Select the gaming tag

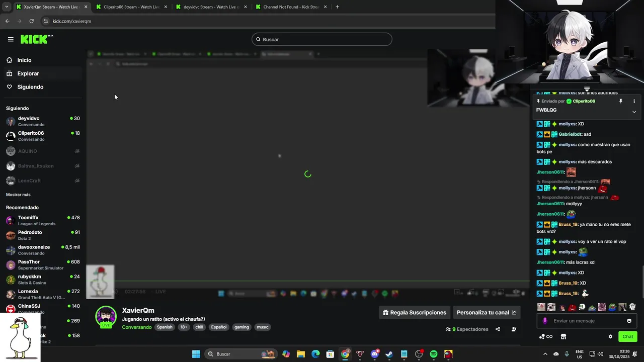tap(242, 327)
